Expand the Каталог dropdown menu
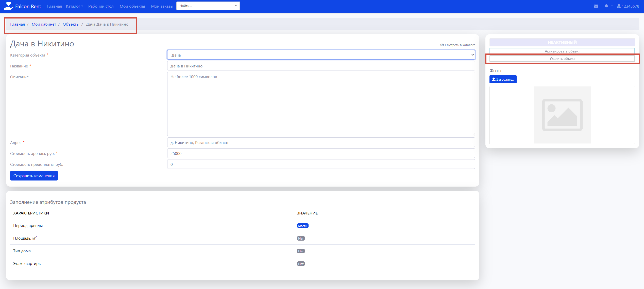 tap(74, 6)
